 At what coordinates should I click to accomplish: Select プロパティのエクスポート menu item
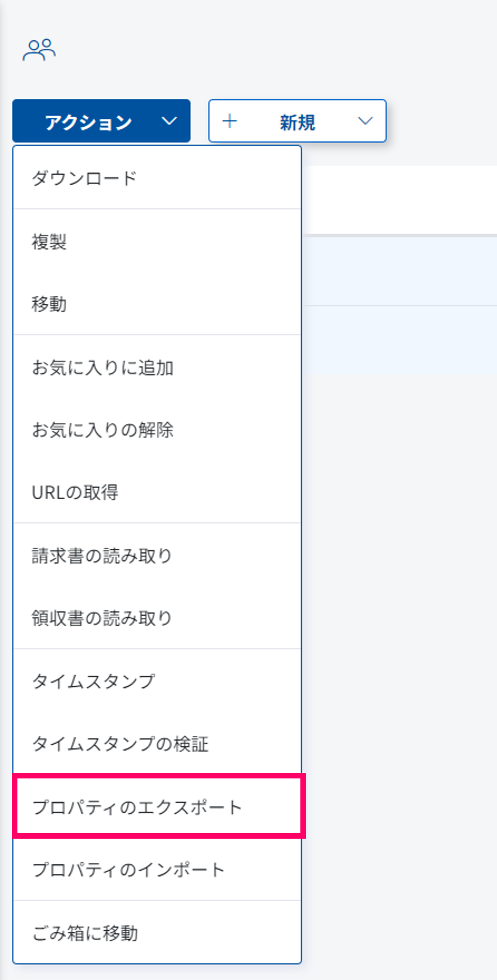click(137, 807)
